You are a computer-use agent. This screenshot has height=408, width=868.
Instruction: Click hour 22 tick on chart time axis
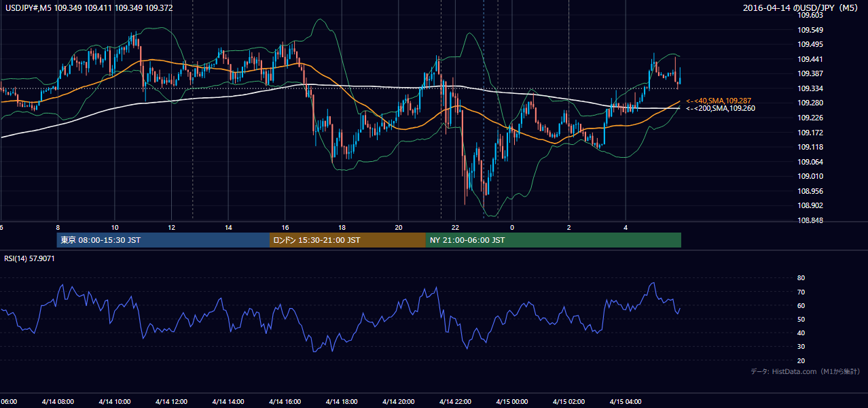click(x=455, y=227)
